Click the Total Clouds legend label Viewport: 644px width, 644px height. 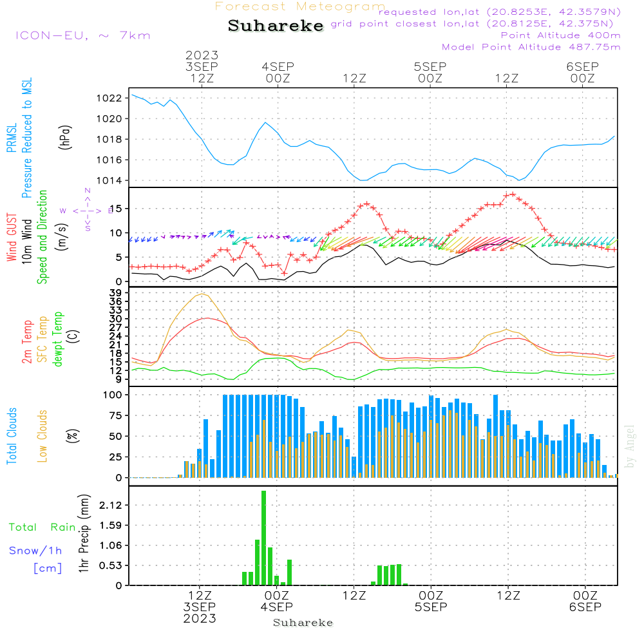(x=11, y=436)
